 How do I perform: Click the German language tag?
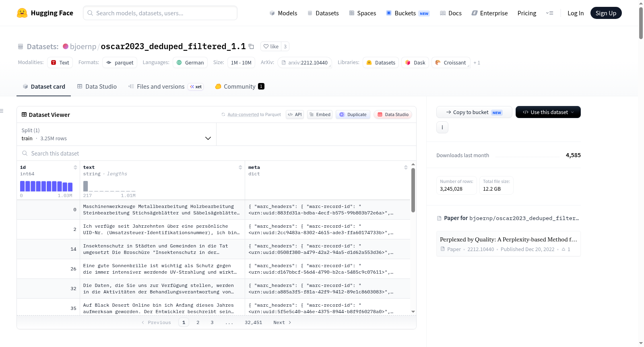tap(190, 62)
